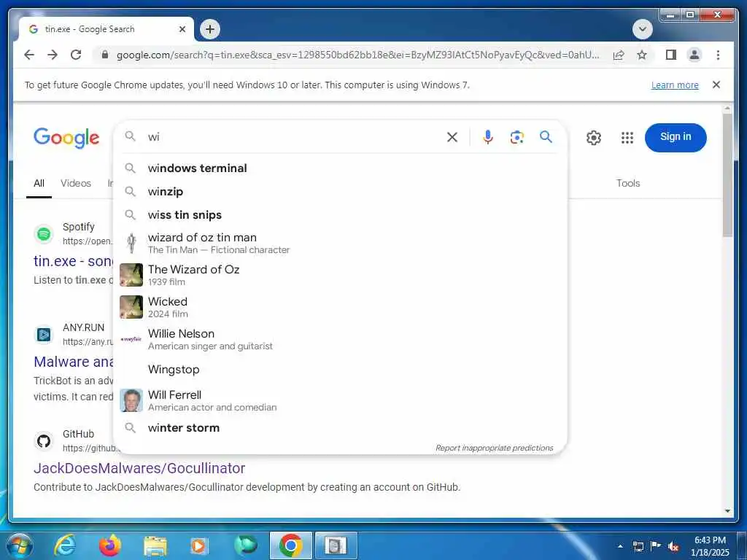Open the Google apps grid
747x560 pixels.
pyautogui.click(x=627, y=138)
